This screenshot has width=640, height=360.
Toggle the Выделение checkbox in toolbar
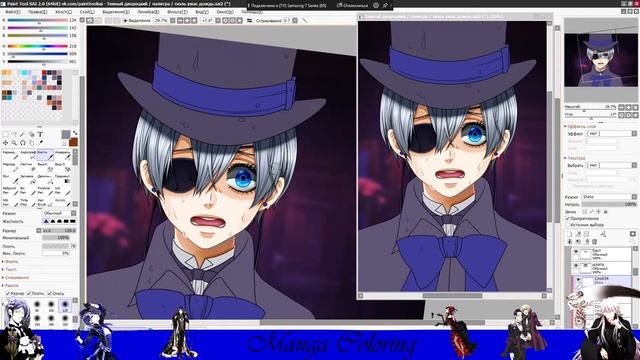click(125, 20)
